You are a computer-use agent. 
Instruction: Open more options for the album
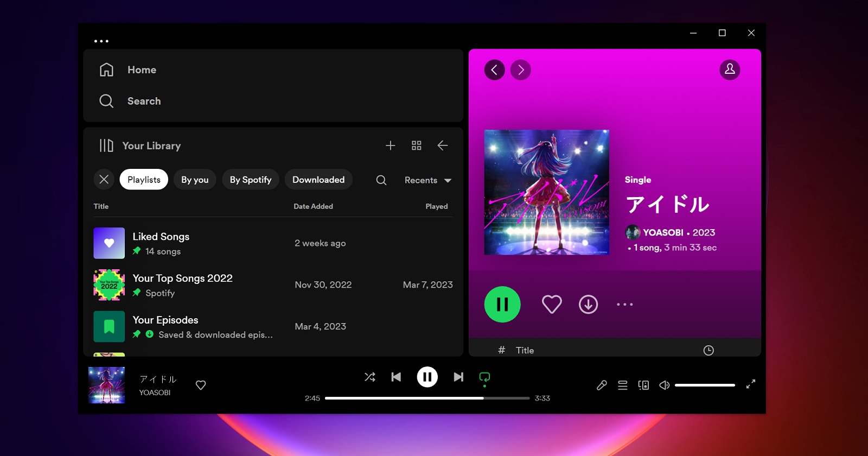(624, 305)
